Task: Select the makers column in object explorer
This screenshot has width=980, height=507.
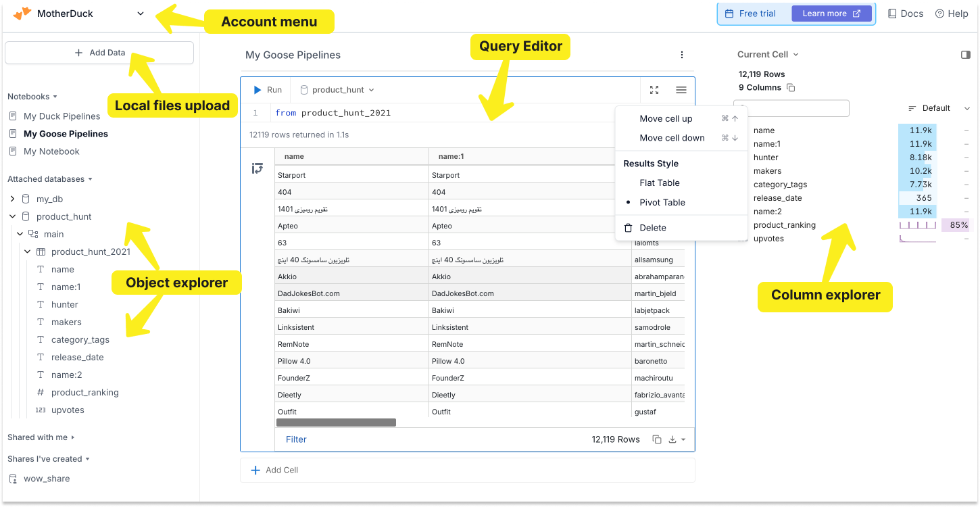Action: point(66,322)
